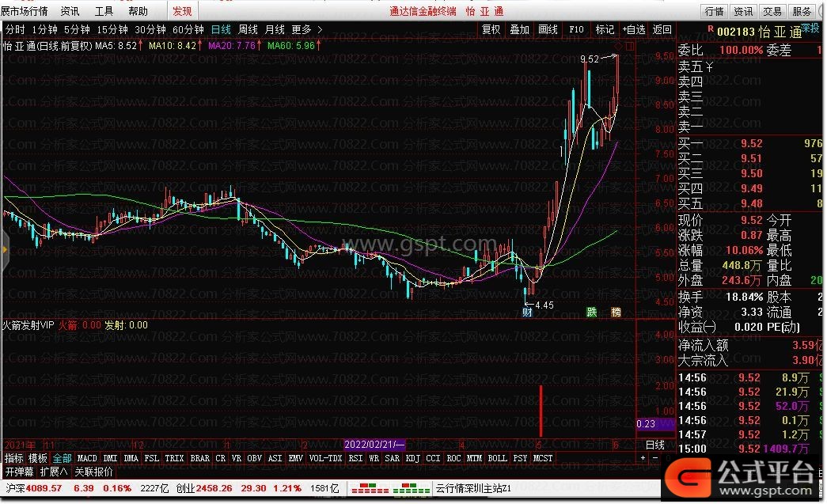Select the TRIX indicator
The image size is (827, 504).
(x=174, y=458)
